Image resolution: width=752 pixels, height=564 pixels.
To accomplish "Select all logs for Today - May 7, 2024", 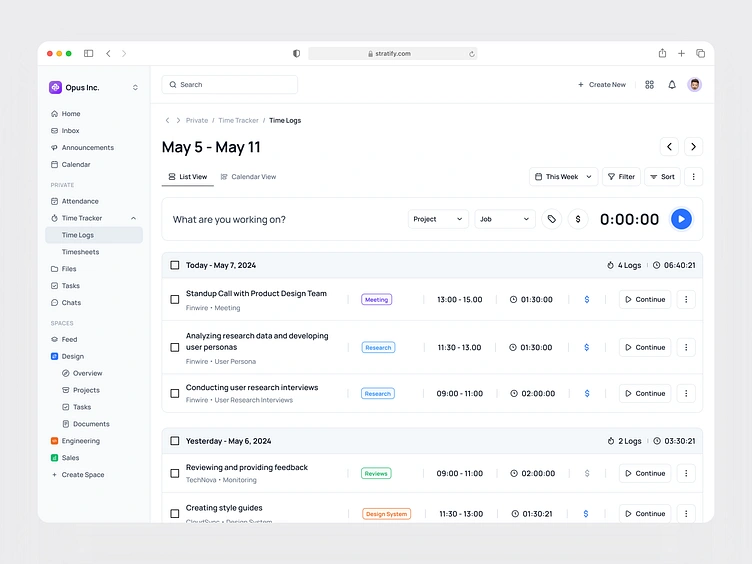I will point(175,265).
